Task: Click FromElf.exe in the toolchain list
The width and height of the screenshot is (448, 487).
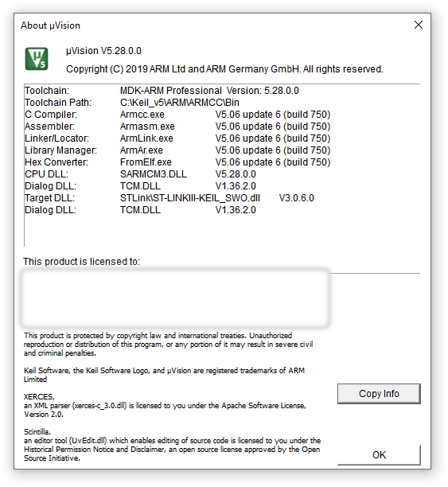Action: [x=146, y=162]
